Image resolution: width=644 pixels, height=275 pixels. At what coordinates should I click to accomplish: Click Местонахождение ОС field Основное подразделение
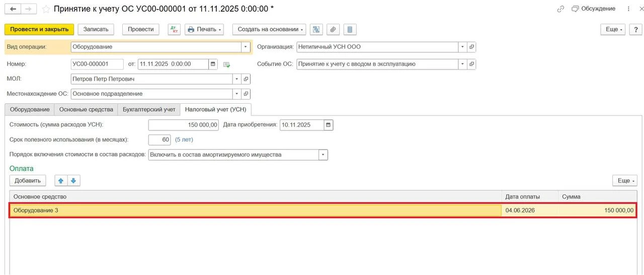pyautogui.click(x=152, y=94)
